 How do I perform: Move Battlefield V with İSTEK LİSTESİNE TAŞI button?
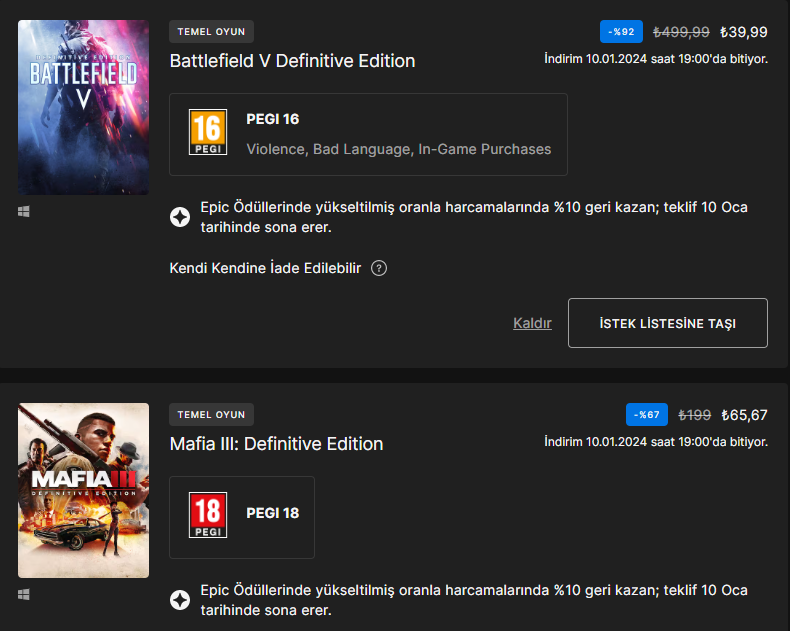[x=668, y=323]
